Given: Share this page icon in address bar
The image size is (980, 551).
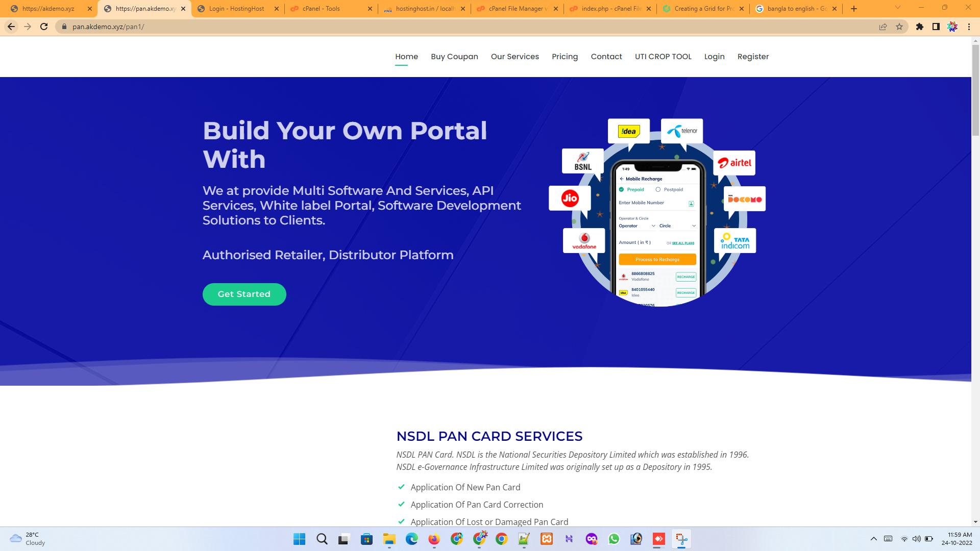Looking at the screenshot, I should pyautogui.click(x=883, y=27).
